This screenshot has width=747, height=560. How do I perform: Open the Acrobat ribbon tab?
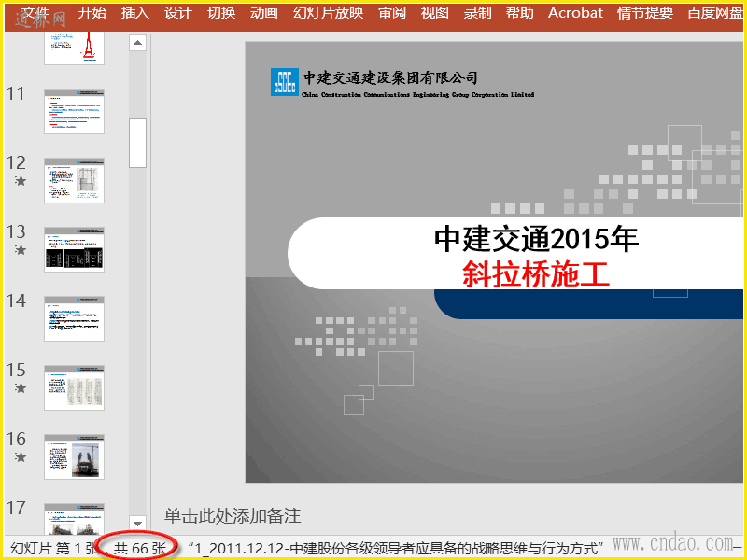tap(575, 13)
